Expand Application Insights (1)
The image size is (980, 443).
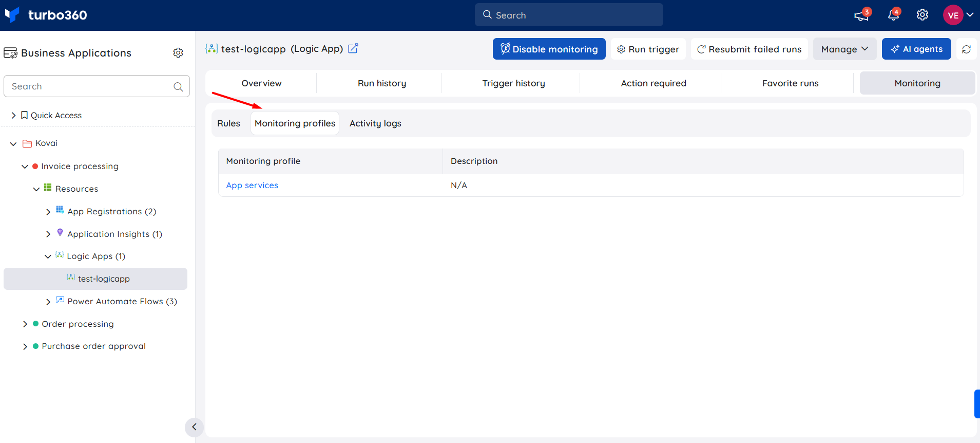pos(48,234)
